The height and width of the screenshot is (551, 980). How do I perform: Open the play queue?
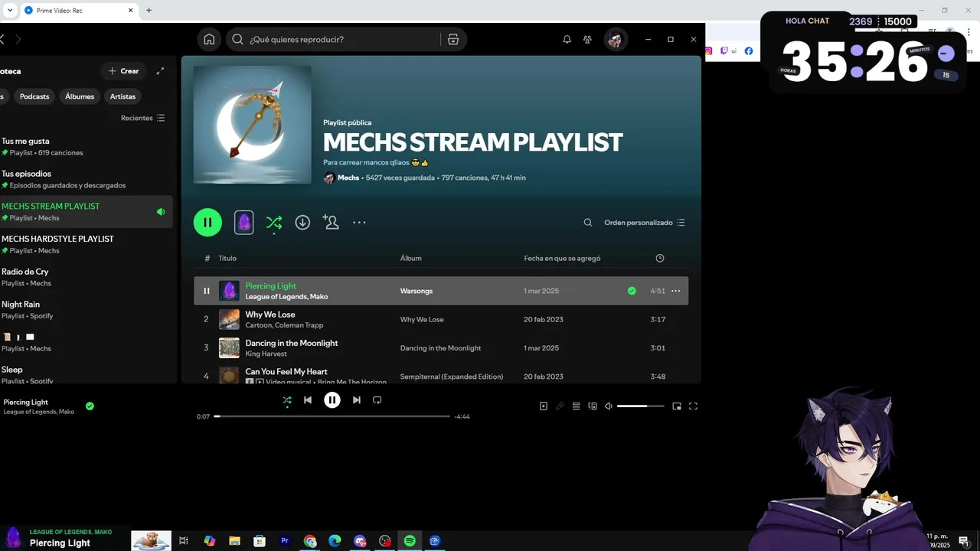tap(577, 406)
